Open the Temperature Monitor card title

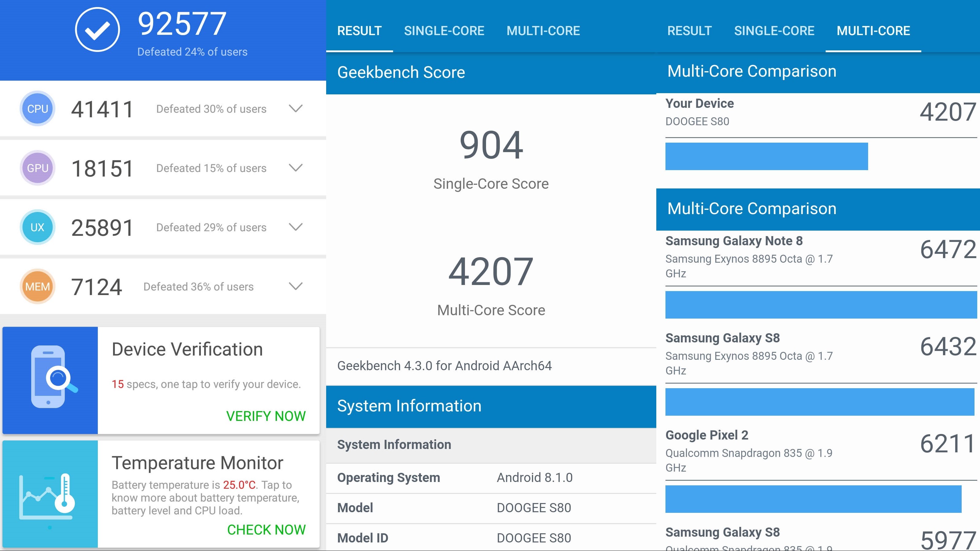[x=197, y=463]
